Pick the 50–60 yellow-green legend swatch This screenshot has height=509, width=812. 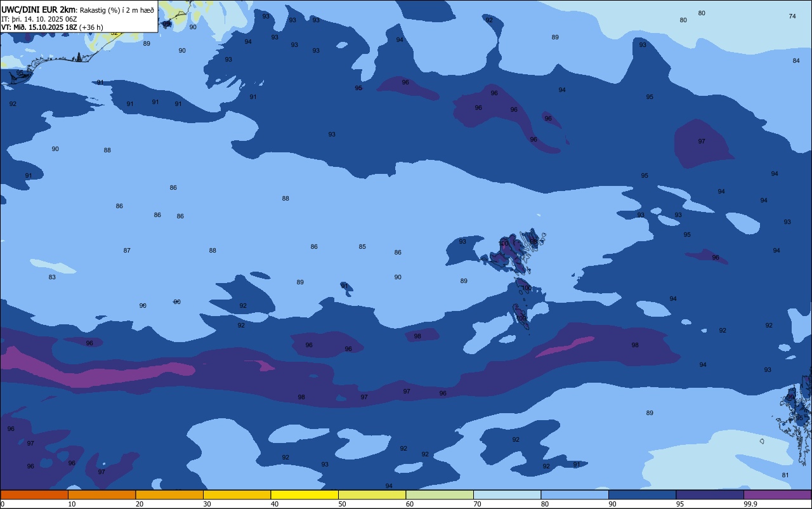[x=372, y=494]
